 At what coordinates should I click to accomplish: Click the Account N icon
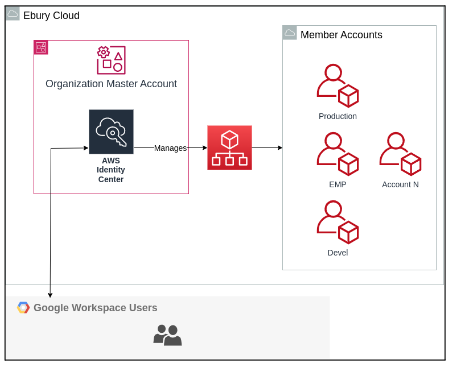(400, 154)
